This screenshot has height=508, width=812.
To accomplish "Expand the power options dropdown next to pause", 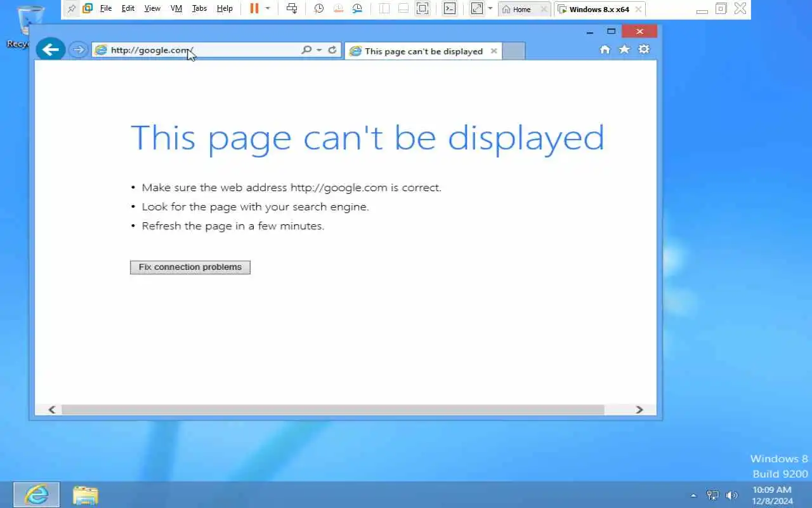I will coord(268,8).
